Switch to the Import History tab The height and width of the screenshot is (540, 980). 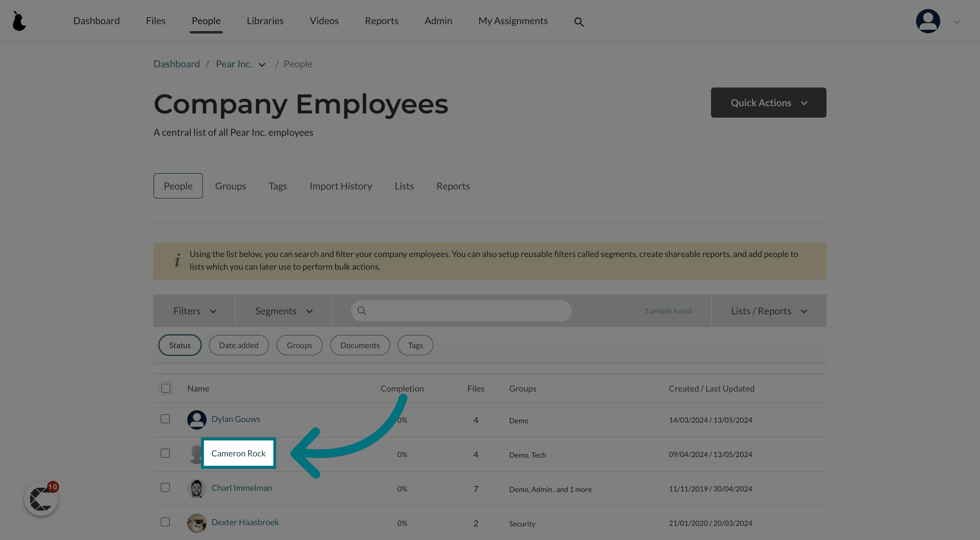[x=340, y=186]
